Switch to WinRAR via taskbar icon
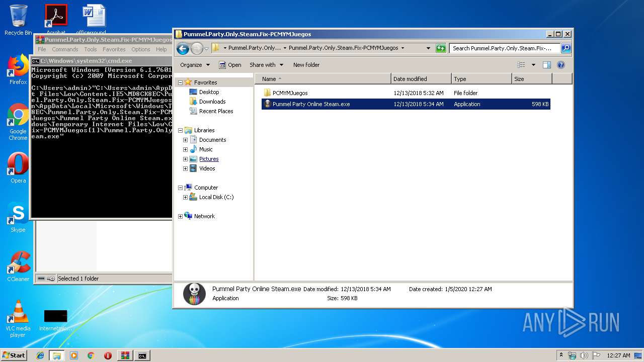644x362 pixels. (125, 355)
